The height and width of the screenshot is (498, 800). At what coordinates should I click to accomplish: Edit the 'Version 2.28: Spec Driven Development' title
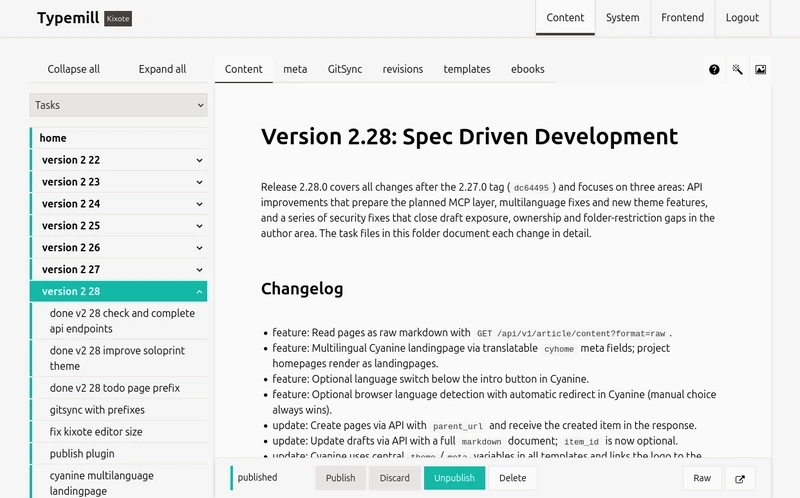(469, 137)
